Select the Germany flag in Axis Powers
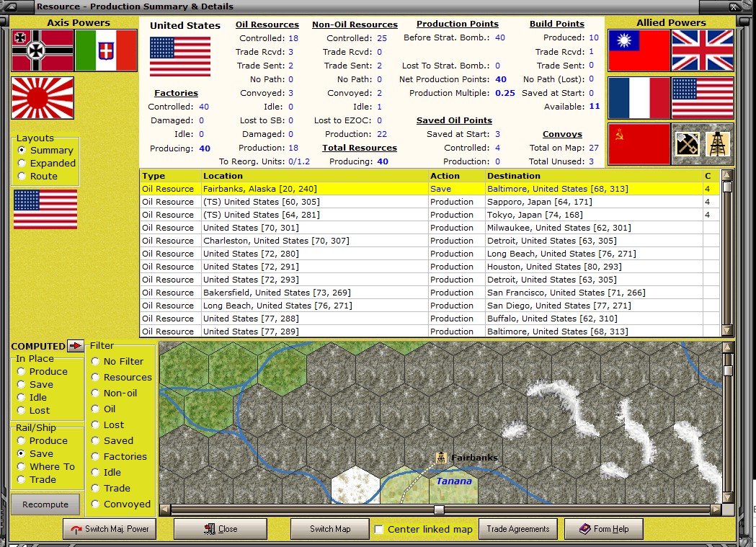This screenshot has width=756, height=547. tap(43, 50)
